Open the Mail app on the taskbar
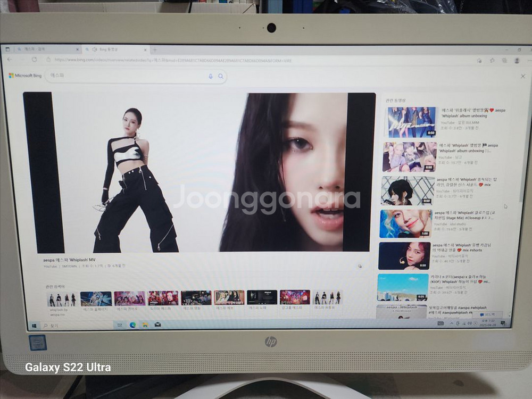This screenshot has height=399, width=532. point(158,325)
